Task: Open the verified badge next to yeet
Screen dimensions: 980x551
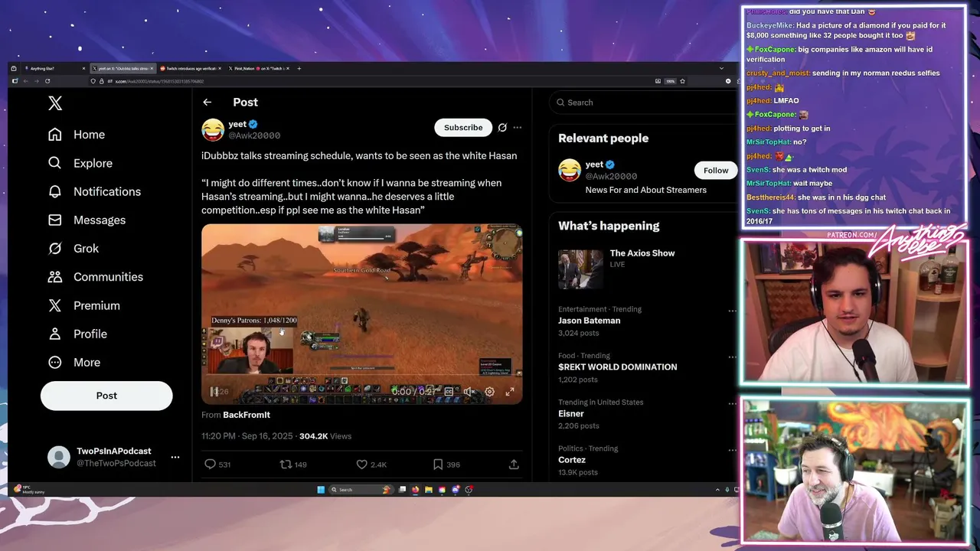Action: pyautogui.click(x=253, y=124)
